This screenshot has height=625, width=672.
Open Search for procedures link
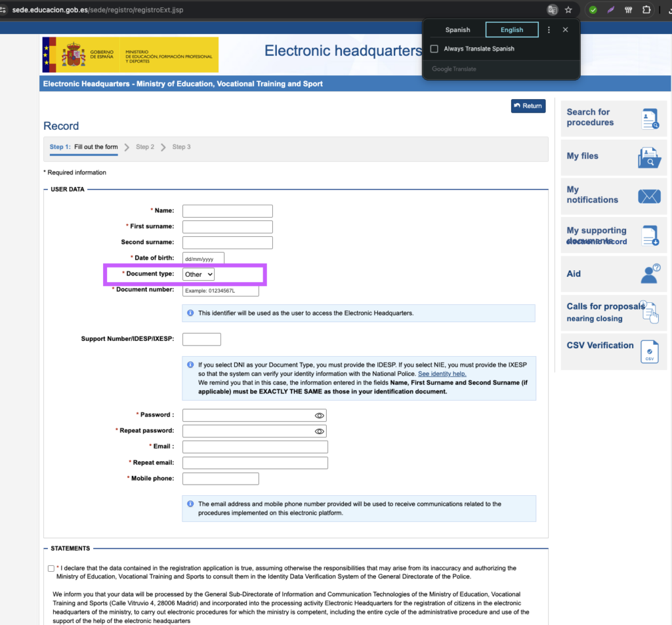[590, 117]
